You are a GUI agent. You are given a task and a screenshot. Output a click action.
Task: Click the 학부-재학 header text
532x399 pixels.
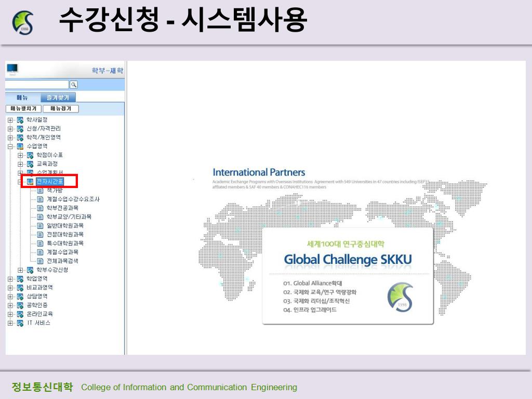coord(107,71)
